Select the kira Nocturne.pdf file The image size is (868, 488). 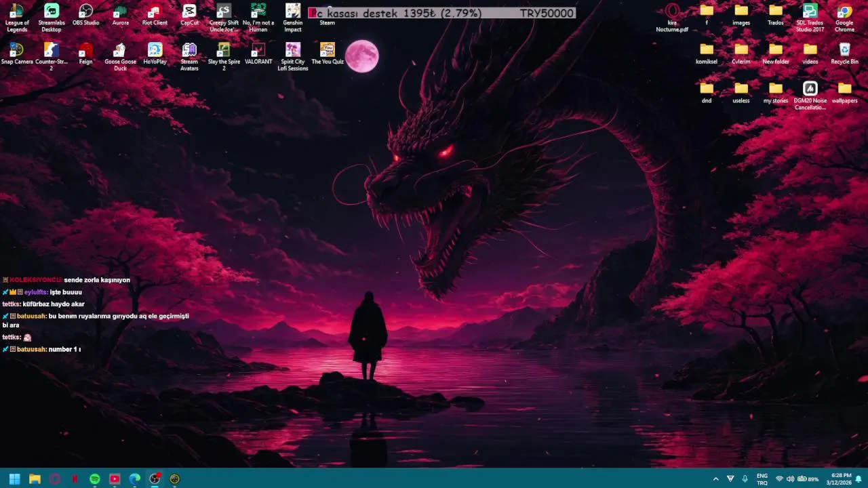pos(672,18)
